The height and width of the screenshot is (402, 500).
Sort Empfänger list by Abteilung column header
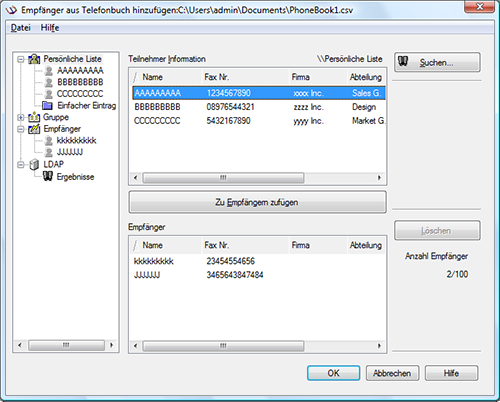click(x=366, y=246)
